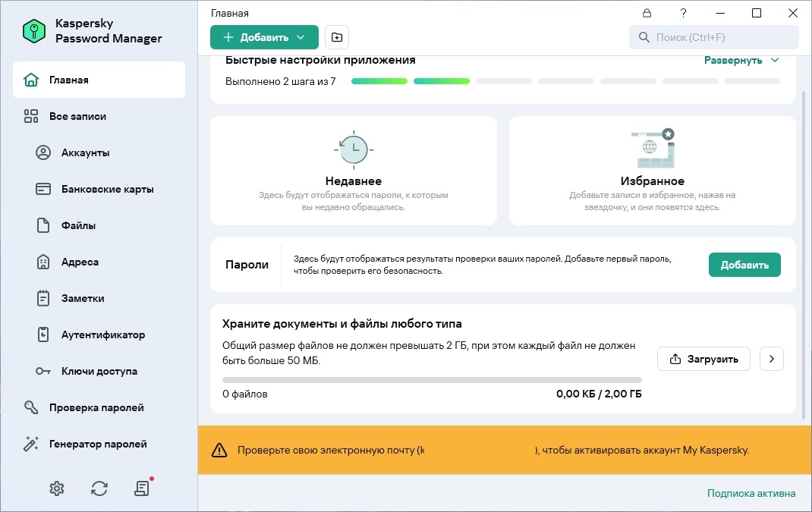Click the right chevron next to Загрузить
This screenshot has height=512, width=812.
772,359
